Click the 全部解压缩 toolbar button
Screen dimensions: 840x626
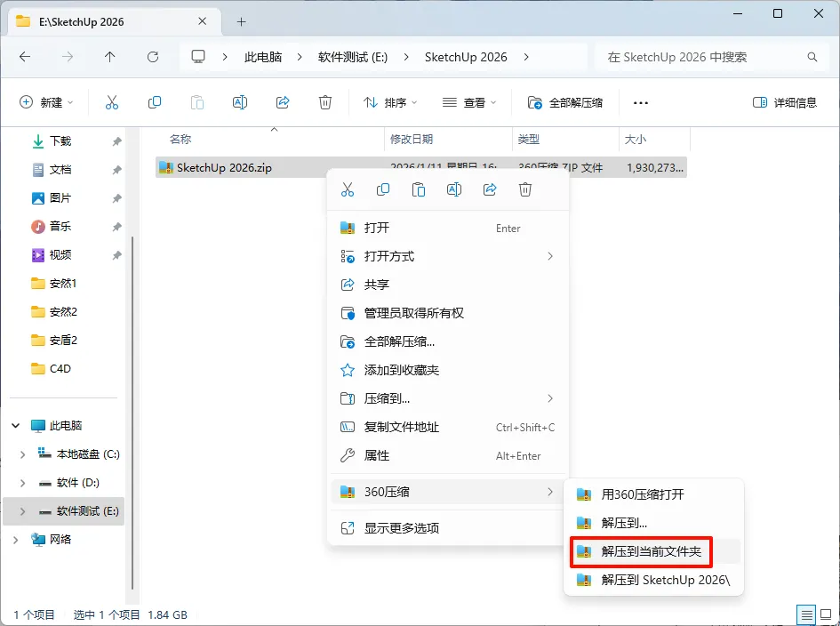565,102
